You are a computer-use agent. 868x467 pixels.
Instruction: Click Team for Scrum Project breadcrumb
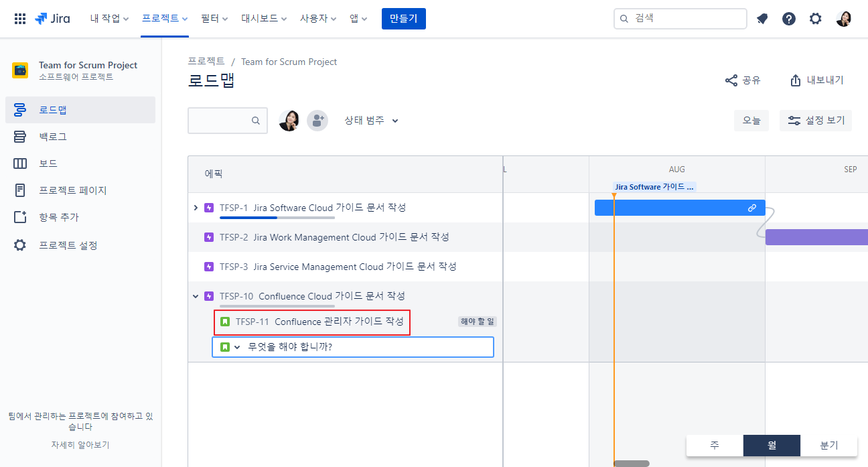click(x=289, y=62)
